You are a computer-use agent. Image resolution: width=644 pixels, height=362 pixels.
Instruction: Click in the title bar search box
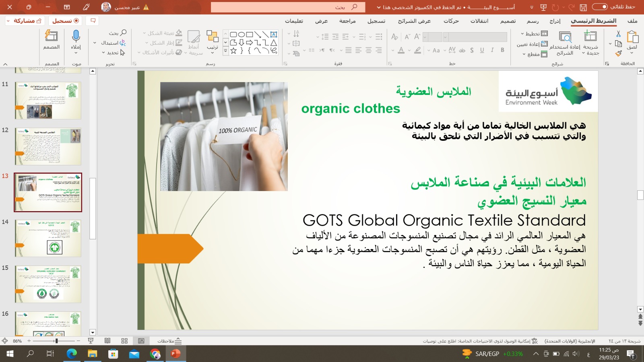(x=288, y=7)
